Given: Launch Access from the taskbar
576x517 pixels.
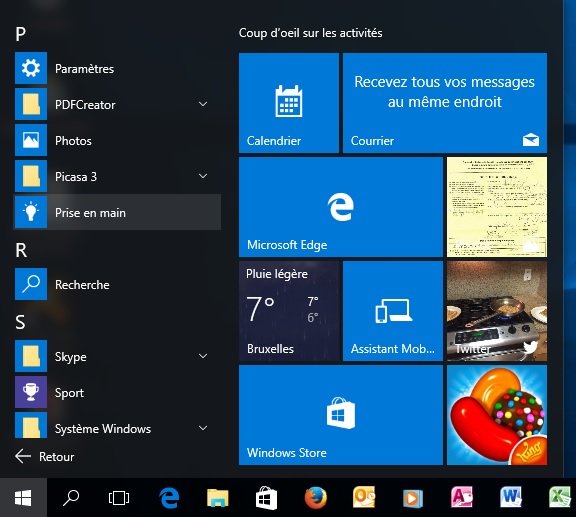Looking at the screenshot, I should [462, 497].
